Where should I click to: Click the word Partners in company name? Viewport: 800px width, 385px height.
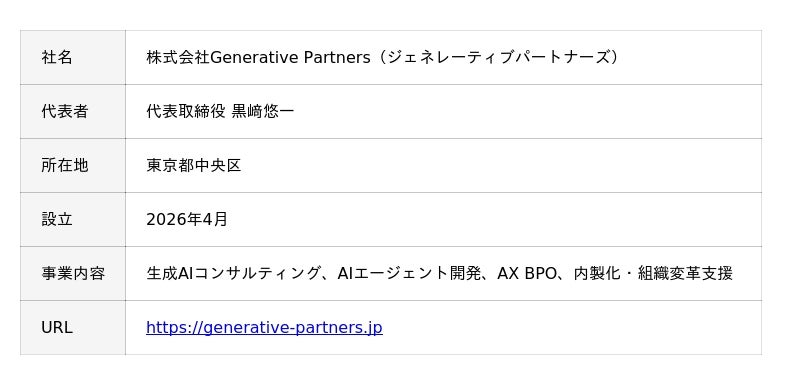pos(337,58)
